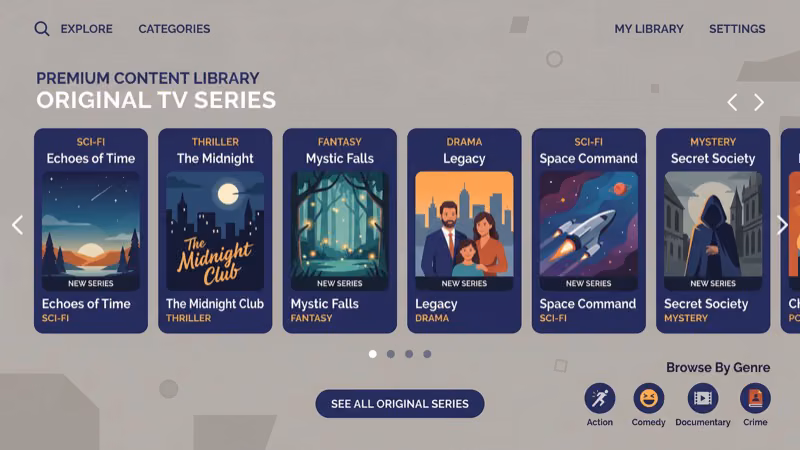Open the Categories menu item
This screenshot has width=800, height=450.
click(x=174, y=29)
